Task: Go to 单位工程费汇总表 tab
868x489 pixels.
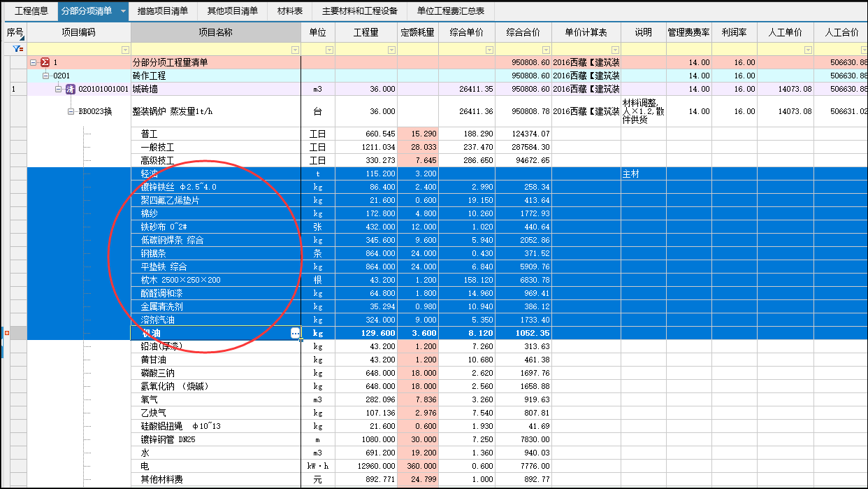Action: pyautogui.click(x=451, y=12)
